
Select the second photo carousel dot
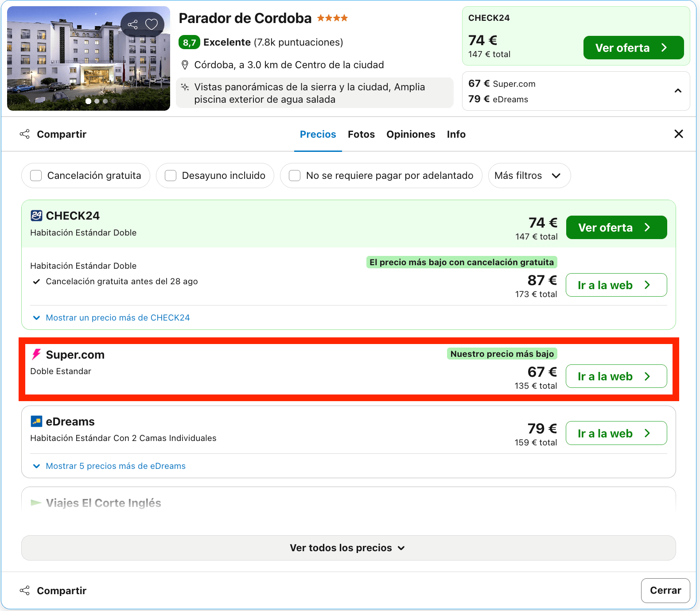[97, 101]
